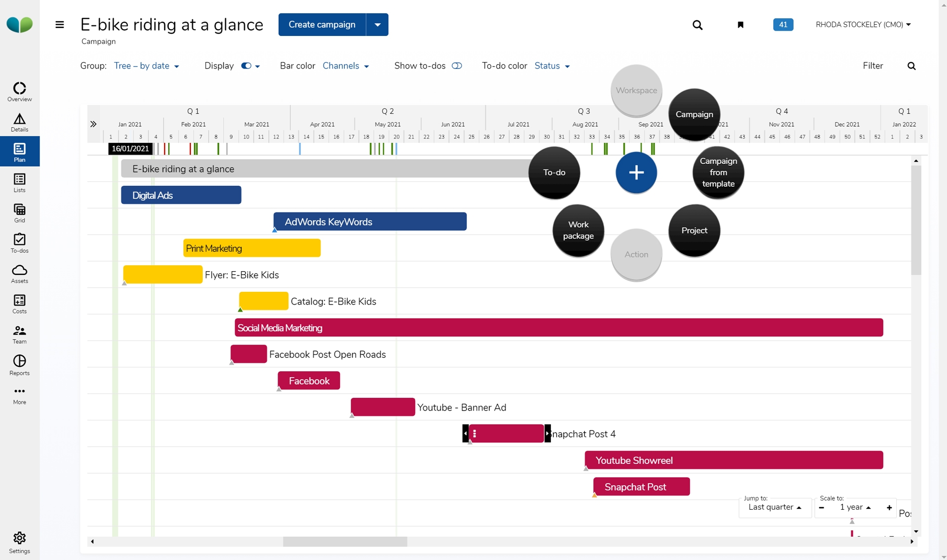The height and width of the screenshot is (560, 947).
Task: Expand the double-chevron panel on the timeline's left
Action: [93, 124]
